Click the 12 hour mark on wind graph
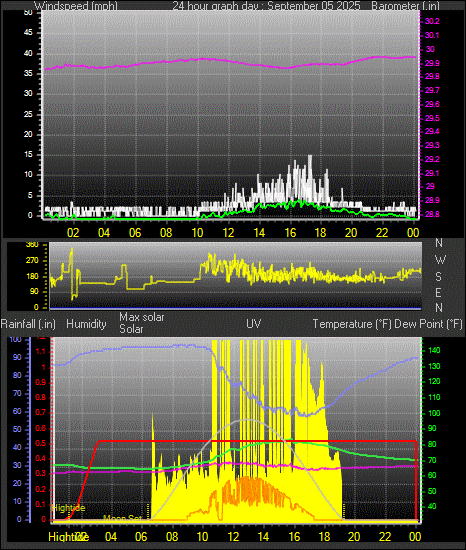 229,233
